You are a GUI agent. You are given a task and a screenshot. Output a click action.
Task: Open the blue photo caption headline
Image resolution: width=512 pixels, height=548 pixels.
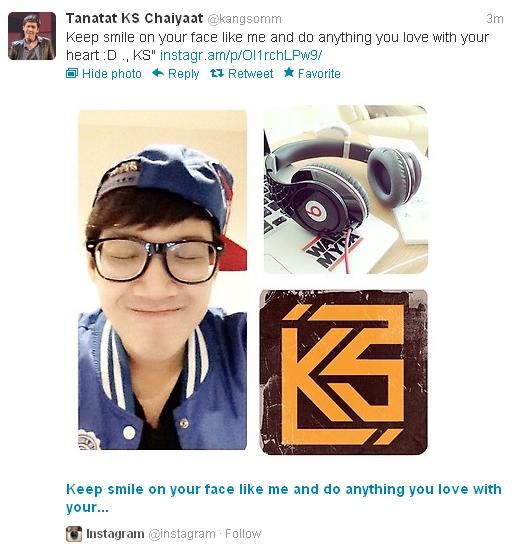pos(283,498)
